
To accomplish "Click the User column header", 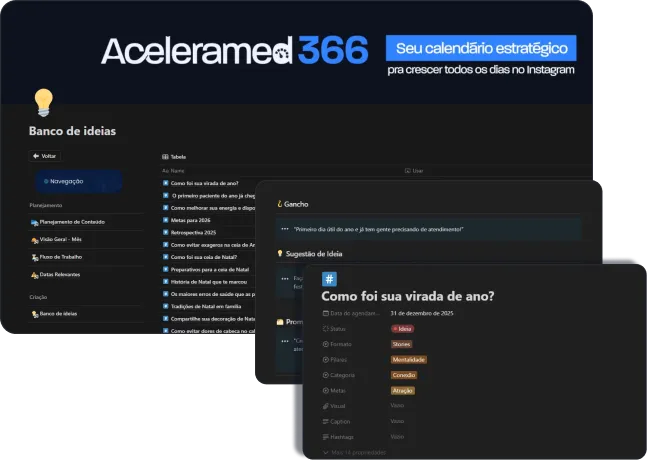I will pos(414,171).
